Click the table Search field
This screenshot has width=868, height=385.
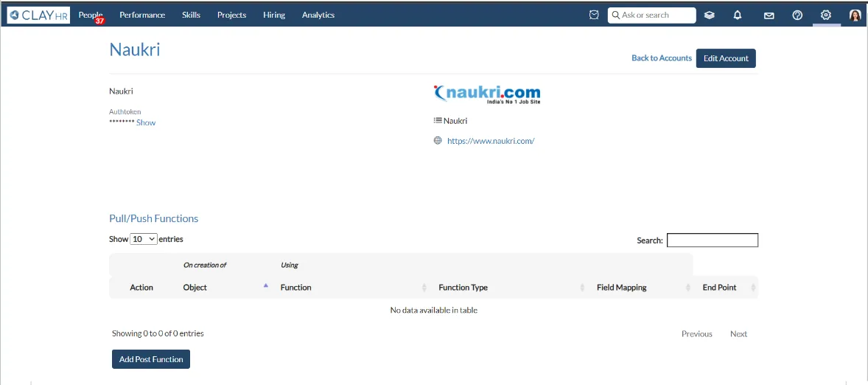[713, 240]
